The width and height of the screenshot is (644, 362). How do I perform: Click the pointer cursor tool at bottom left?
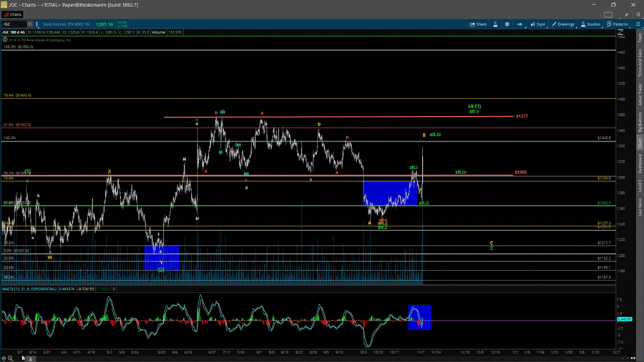tap(23, 358)
